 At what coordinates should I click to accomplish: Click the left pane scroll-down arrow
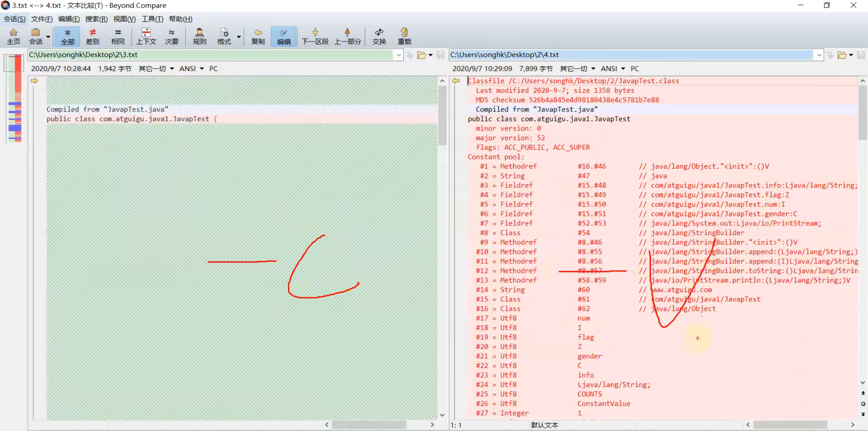[442, 415]
